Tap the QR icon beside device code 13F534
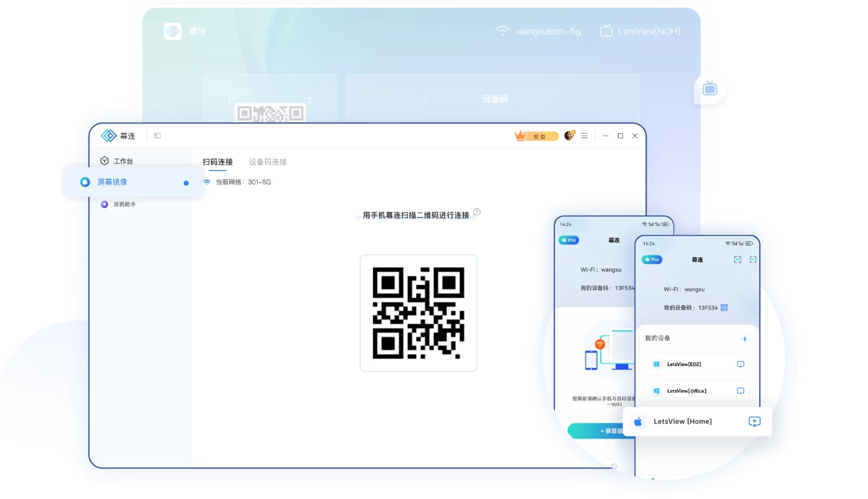This screenshot has width=868, height=499. (x=724, y=307)
